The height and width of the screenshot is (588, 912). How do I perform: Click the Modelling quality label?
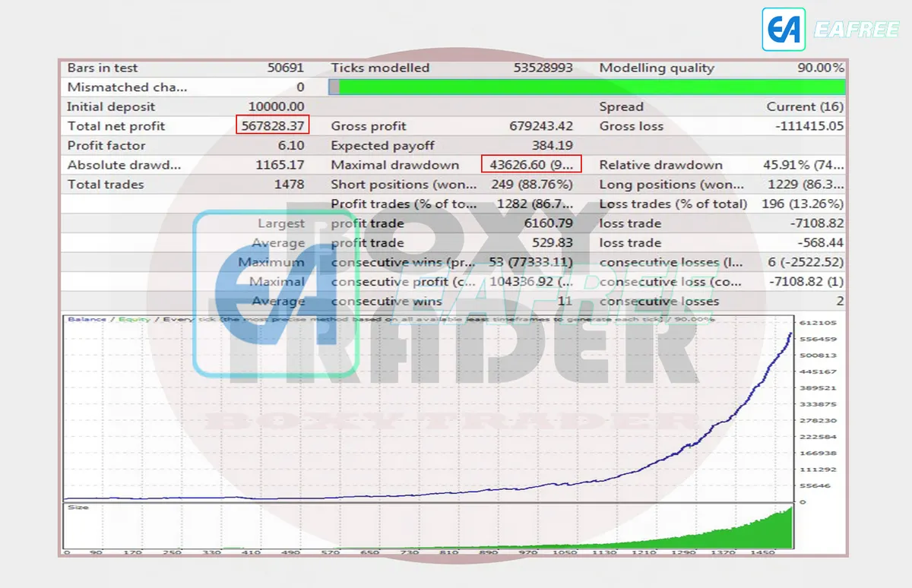pos(657,68)
